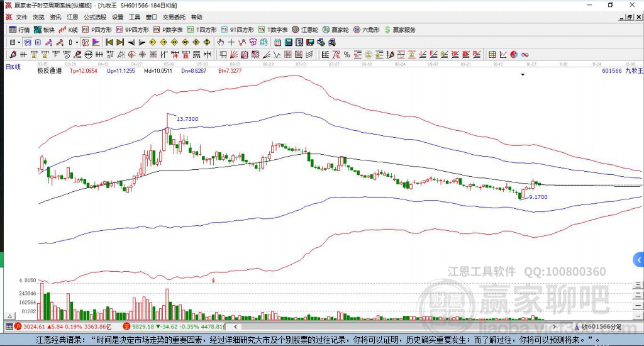The height and width of the screenshot is (346, 644).
Task: Open the T四方形 time square
Action: [202, 30]
